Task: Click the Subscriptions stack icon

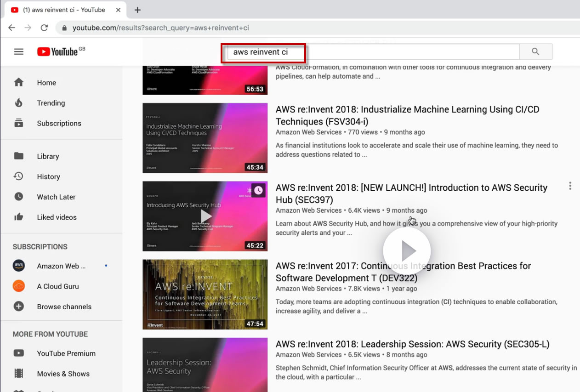Action: click(x=18, y=123)
